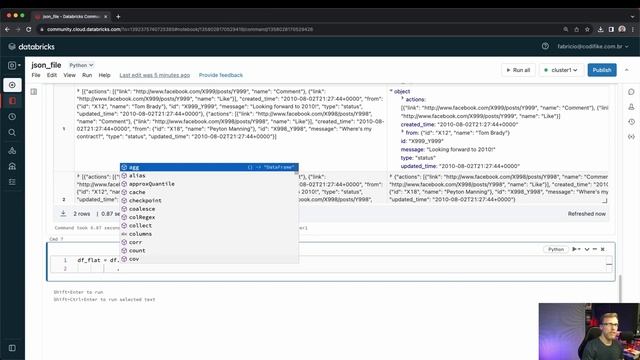Image resolution: width=640 pixels, height=360 pixels.
Task: Run the current cell via play icon
Action: pyautogui.click(x=575, y=249)
